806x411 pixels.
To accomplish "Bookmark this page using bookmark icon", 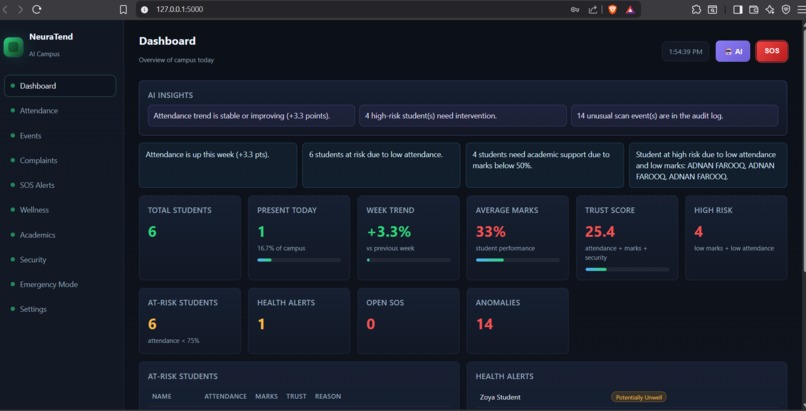I will pyautogui.click(x=123, y=9).
